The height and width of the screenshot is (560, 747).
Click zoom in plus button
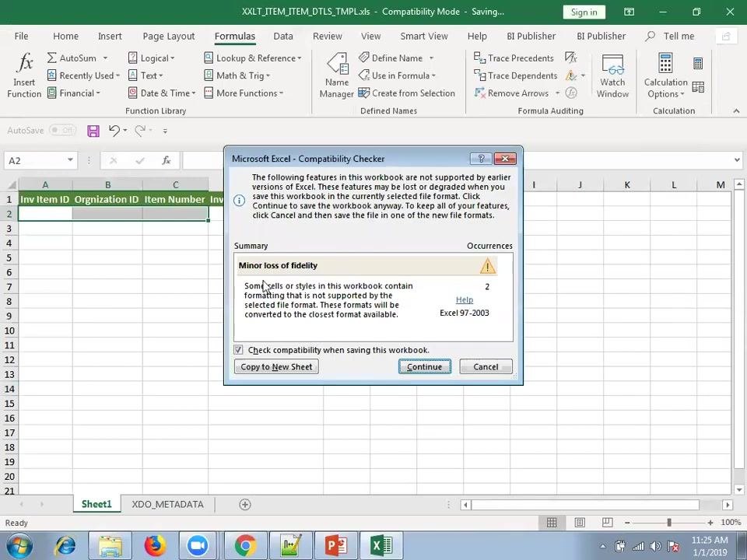(710, 523)
